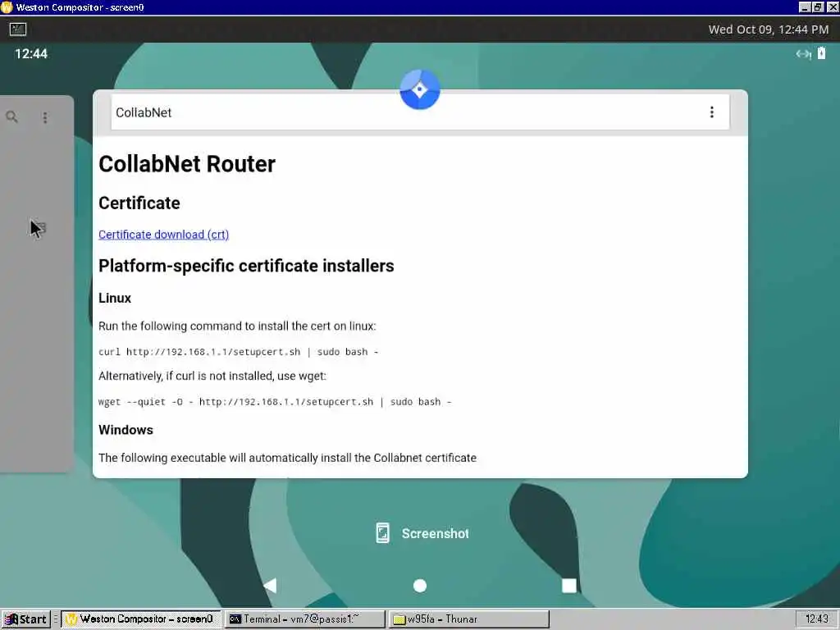This screenshot has width=840, height=630.
Task: Switch to the w95fa Thunar taskbar entry
Action: point(468,619)
